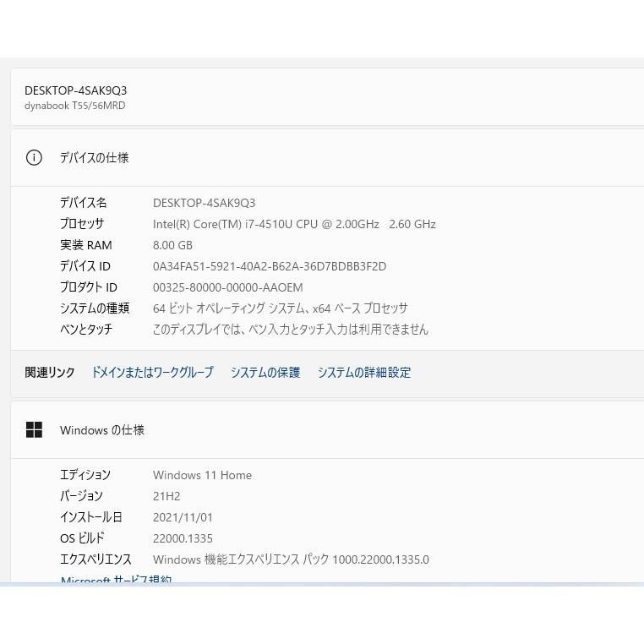
Task: Select product ID 00325-80000-00000-AAOEM
Action: click(228, 287)
